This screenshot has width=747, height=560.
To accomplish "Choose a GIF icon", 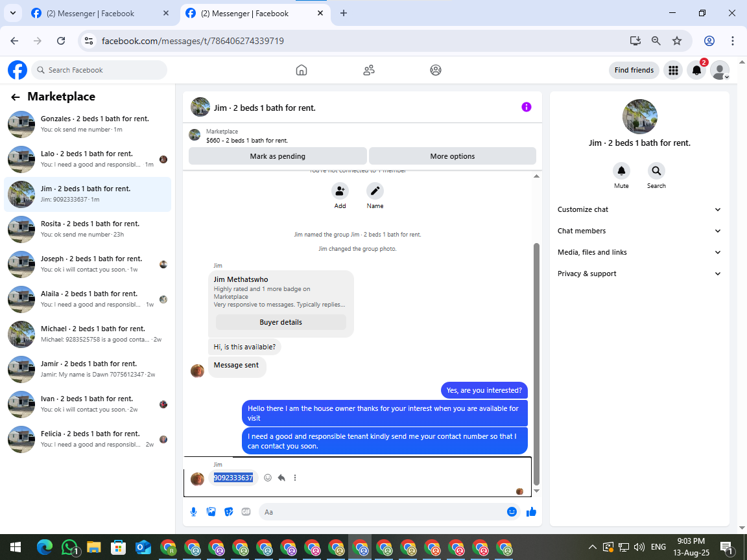I will 246,512.
